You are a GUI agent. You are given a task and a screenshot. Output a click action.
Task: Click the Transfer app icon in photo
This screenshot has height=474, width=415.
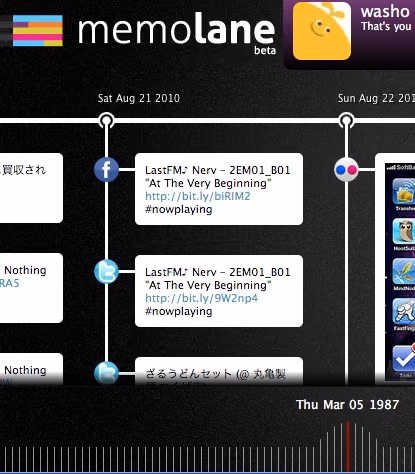[x=404, y=191]
